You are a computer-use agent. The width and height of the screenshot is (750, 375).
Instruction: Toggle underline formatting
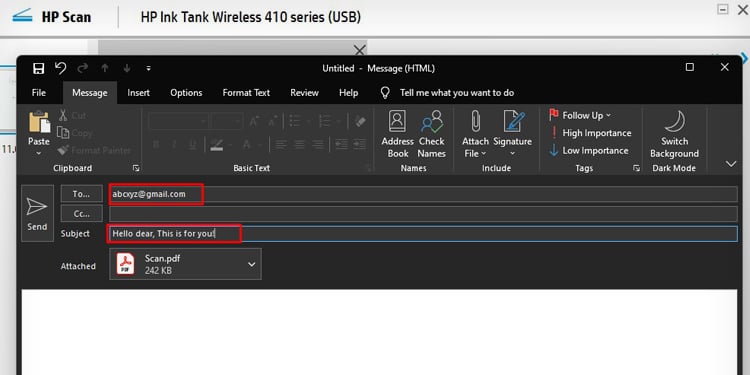coord(192,144)
